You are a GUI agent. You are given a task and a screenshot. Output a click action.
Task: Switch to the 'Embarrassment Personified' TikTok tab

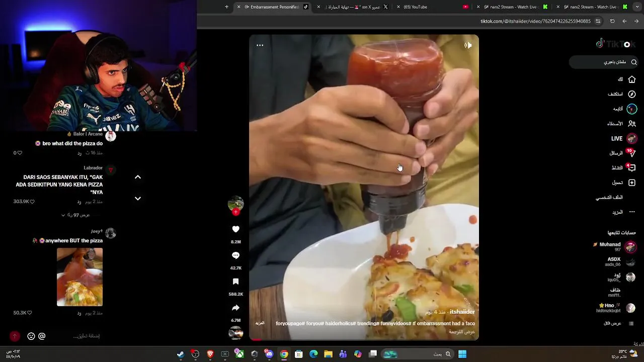click(x=274, y=7)
